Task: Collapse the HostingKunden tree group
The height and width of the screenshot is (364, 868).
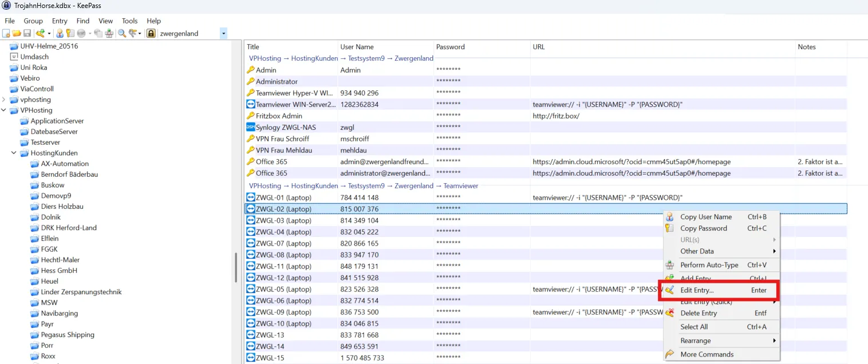Action: pos(14,153)
